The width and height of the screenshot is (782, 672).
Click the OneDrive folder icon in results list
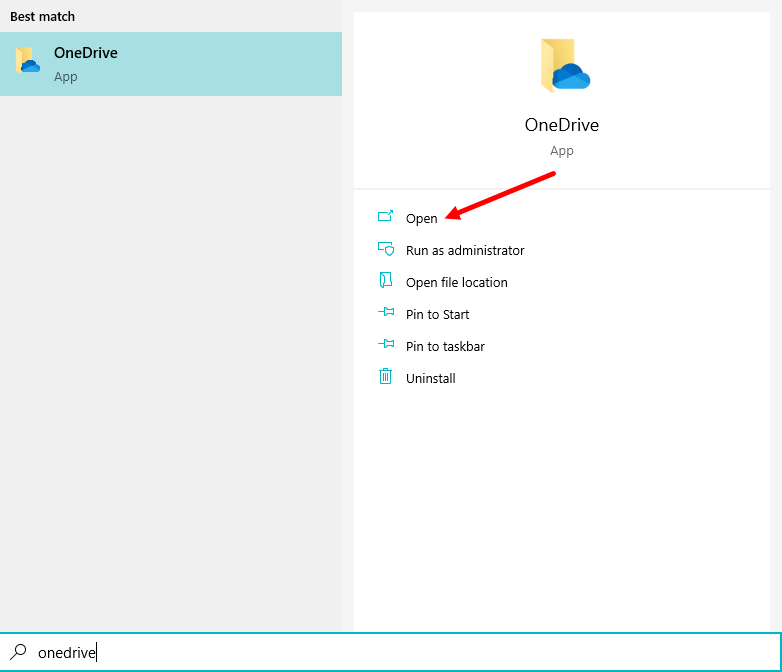point(27,61)
